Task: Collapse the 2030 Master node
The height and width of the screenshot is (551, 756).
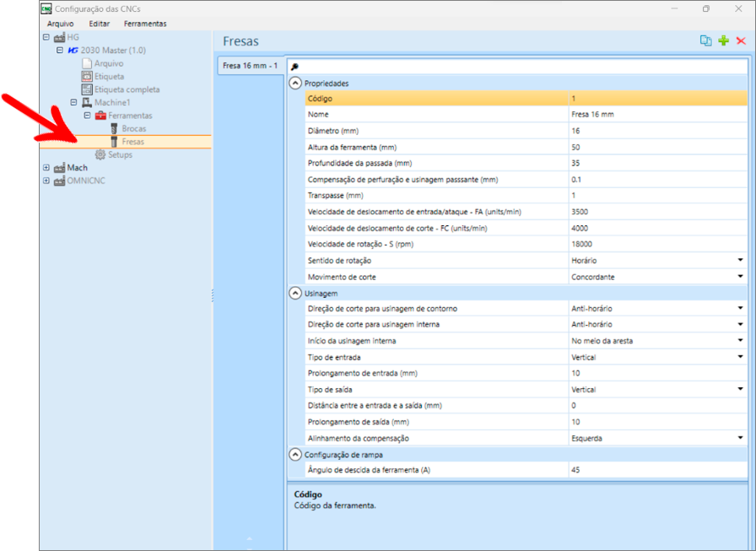Action: pyautogui.click(x=60, y=50)
